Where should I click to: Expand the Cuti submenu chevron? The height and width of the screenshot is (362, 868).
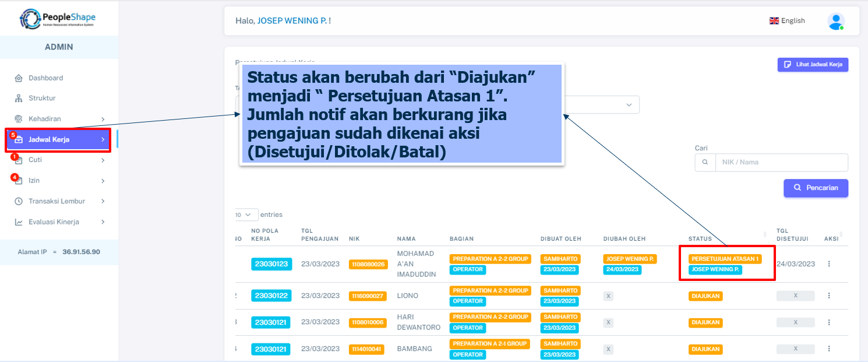pos(103,160)
